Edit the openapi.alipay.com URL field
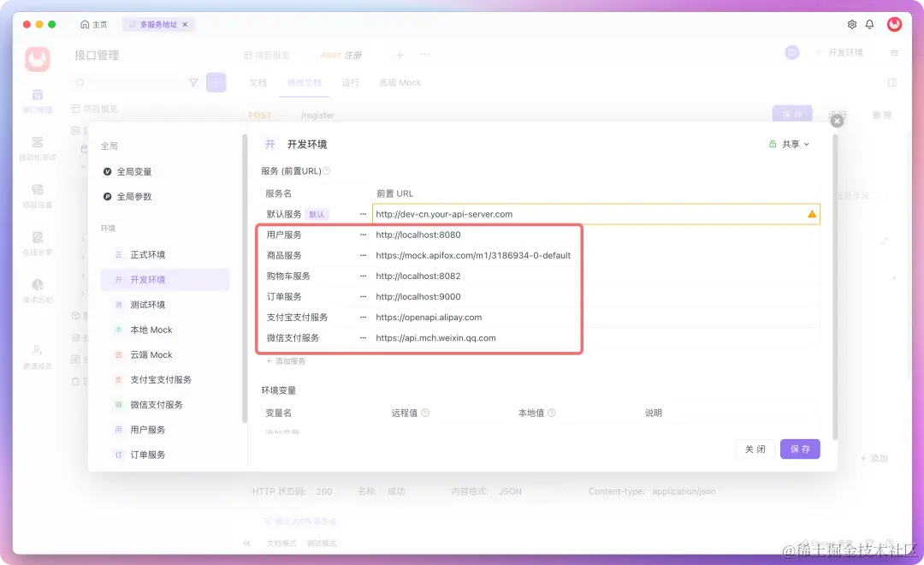The image size is (924, 565). tap(595, 318)
